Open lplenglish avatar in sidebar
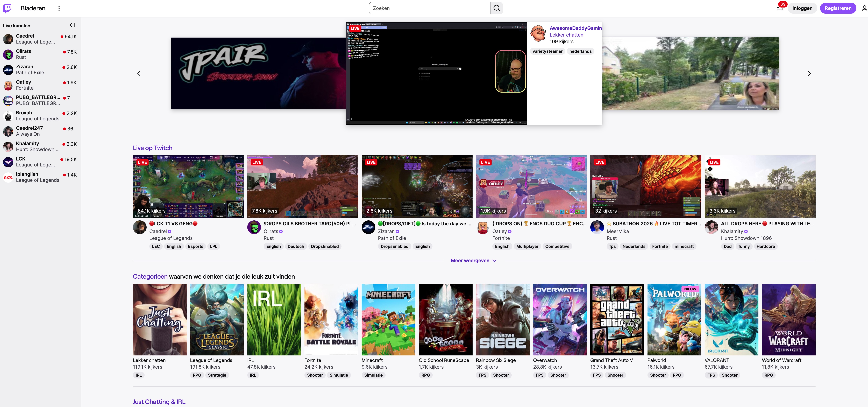Screen dimensions: 868x407 [x=8, y=177]
